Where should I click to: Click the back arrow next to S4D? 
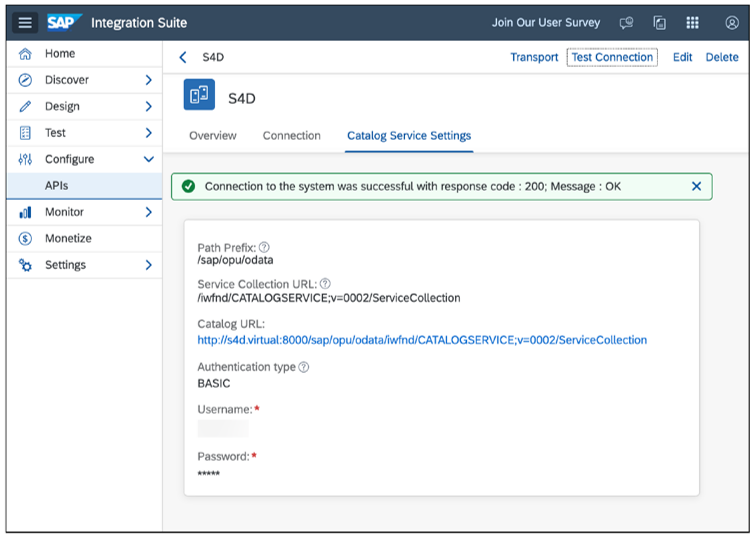(182, 58)
